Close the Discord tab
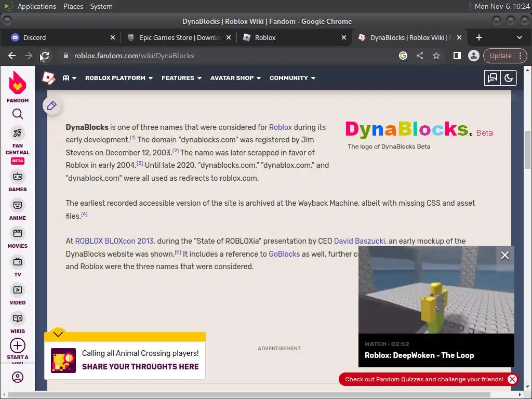Image resolution: width=532 pixels, height=399 pixels. tap(113, 37)
